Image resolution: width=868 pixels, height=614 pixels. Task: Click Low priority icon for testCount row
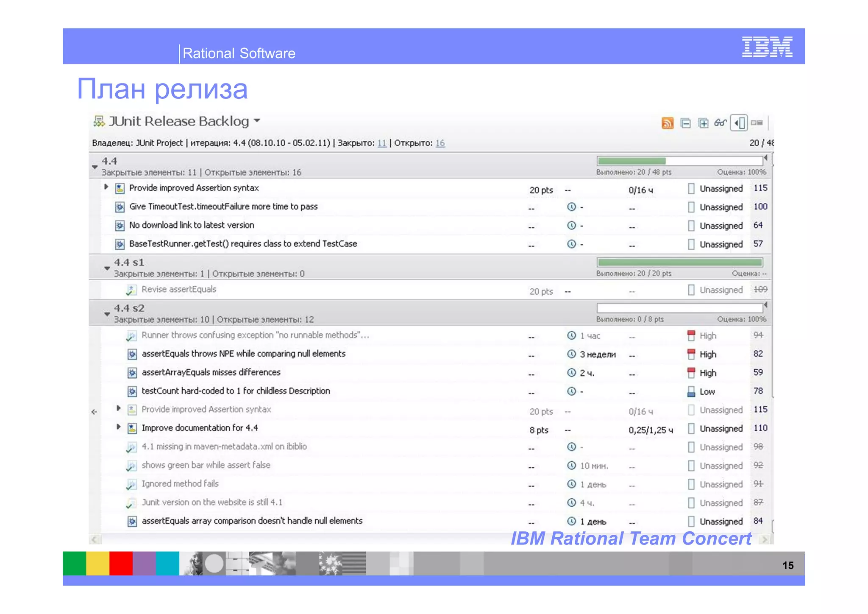691,391
